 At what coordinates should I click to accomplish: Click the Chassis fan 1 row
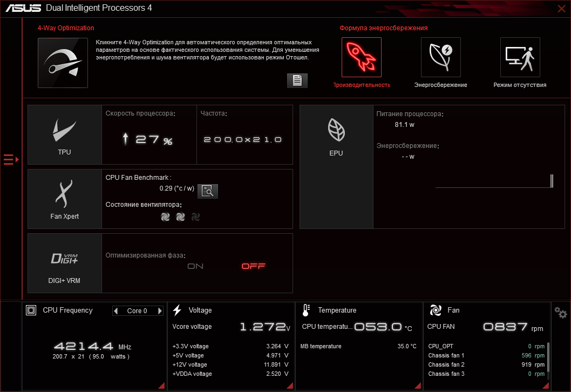pos(486,355)
